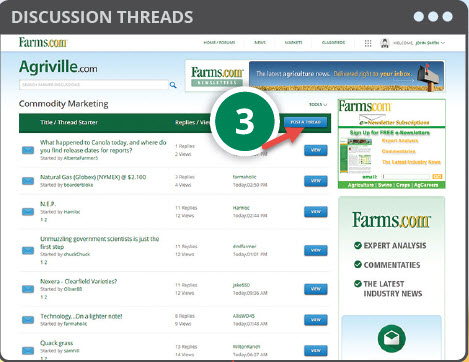Image resolution: width=469 pixels, height=362 pixels.
Task: Open the Classifieds menu item
Action: coord(333,43)
